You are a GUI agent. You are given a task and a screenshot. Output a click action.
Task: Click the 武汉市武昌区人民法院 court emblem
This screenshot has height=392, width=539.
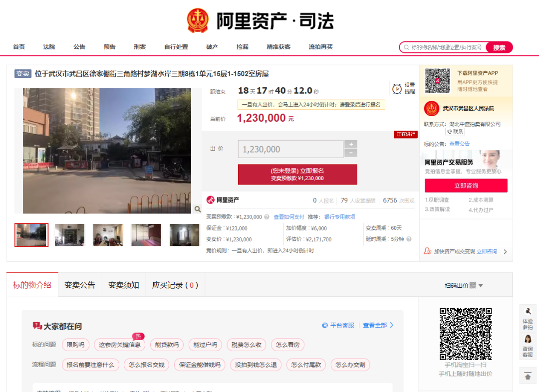432,109
